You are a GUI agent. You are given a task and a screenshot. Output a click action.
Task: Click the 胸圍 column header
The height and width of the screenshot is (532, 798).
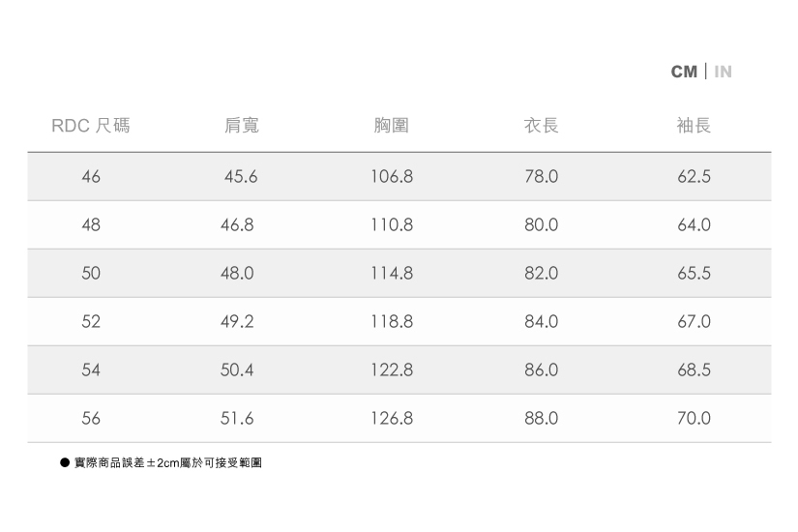[x=391, y=126]
